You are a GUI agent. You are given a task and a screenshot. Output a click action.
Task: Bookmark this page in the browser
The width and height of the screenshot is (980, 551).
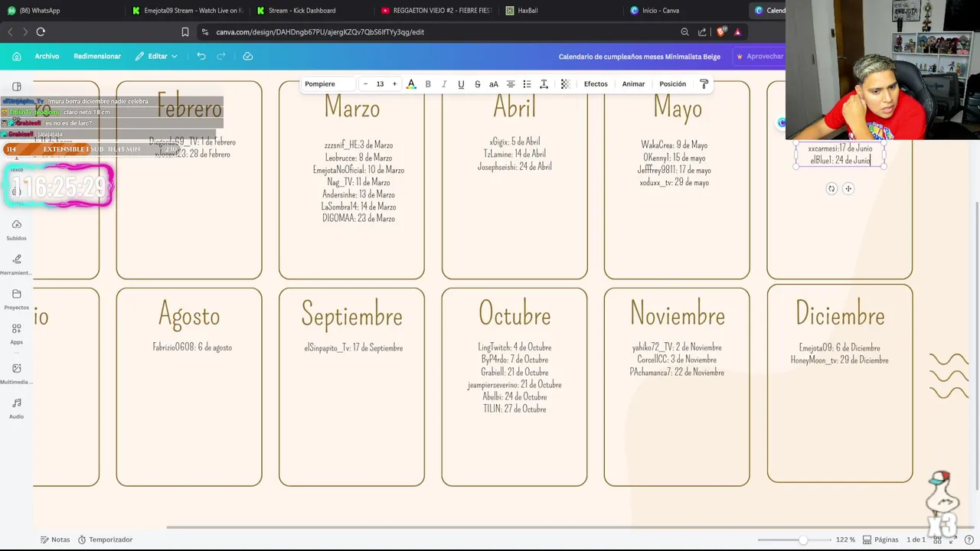[x=185, y=32]
